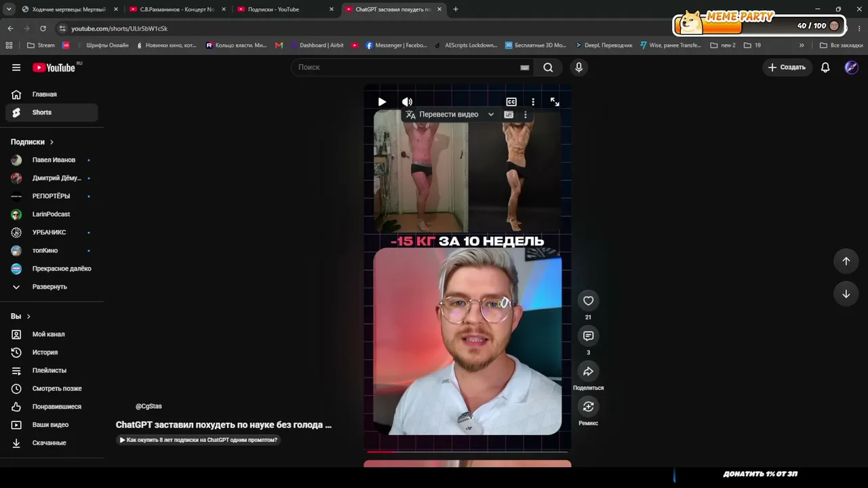The image size is (868, 488).
Task: Open Смотреть позже
Action: point(52,388)
